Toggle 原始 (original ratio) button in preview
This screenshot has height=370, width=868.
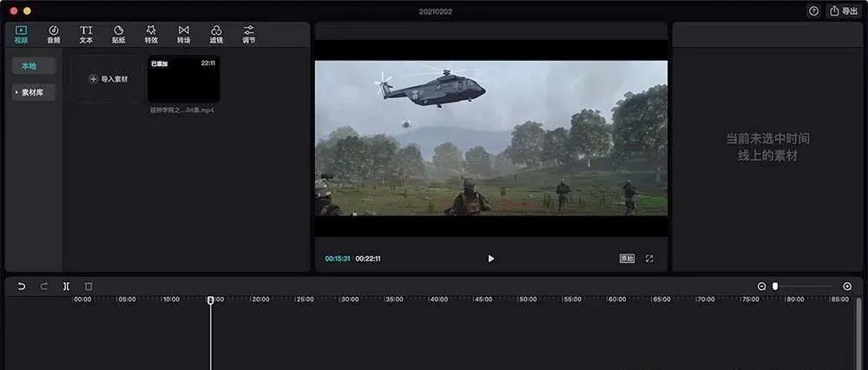click(x=628, y=259)
